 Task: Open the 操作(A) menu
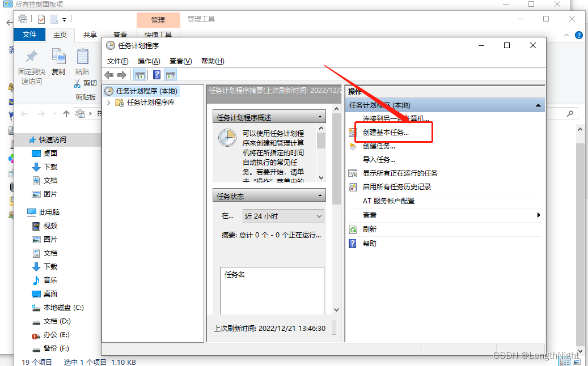[149, 61]
